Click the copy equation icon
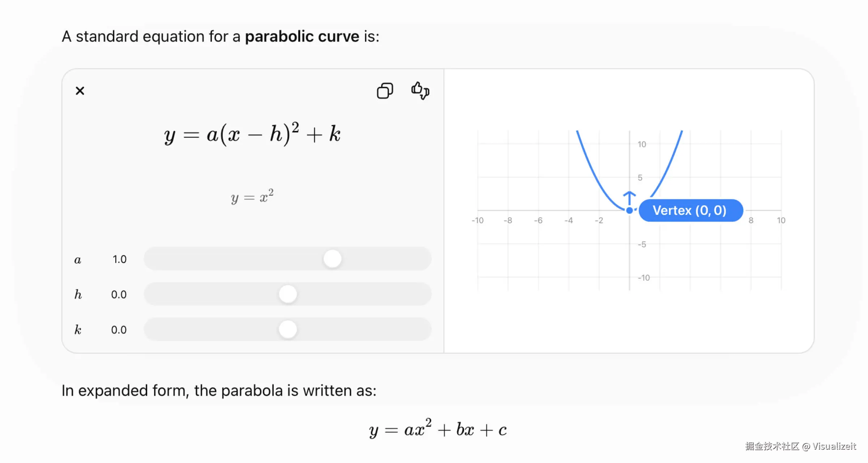This screenshot has width=868, height=463. [x=385, y=90]
